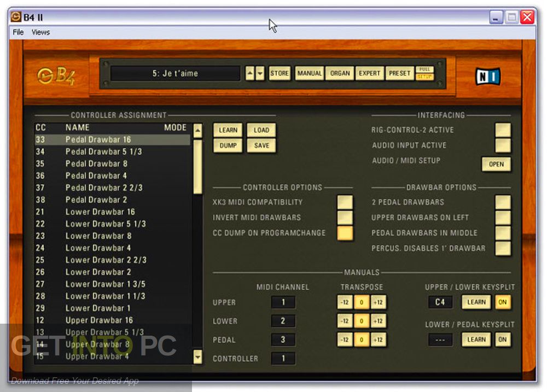This screenshot has width=547, height=392.
Task: Open the Audio / MIDI setup
Action: click(496, 164)
